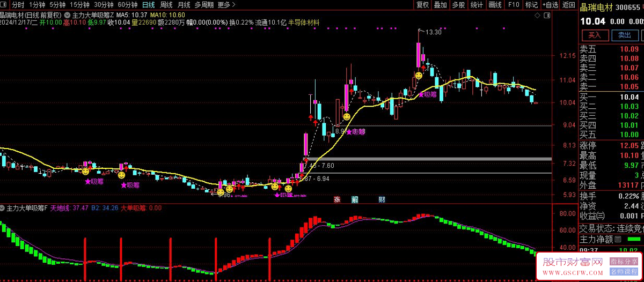Select the 5分钟 period tab
Image resolution: width=644 pixels, height=282 pixels.
(x=58, y=5)
